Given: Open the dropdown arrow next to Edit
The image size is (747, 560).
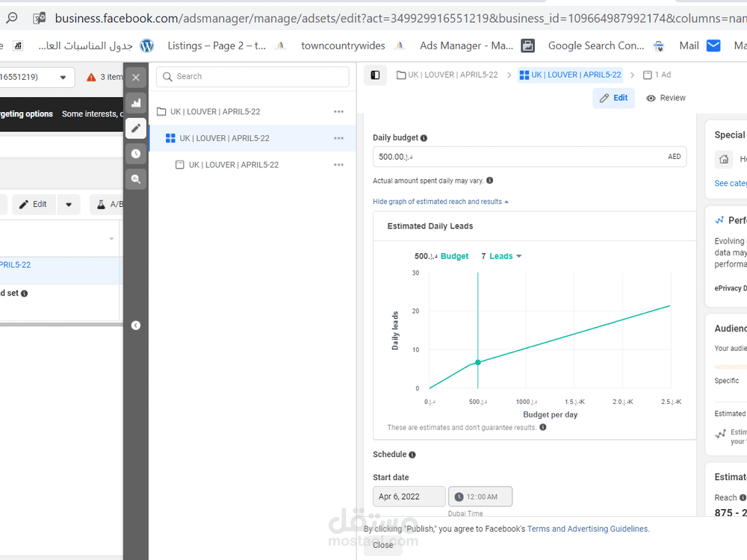Looking at the screenshot, I should pos(69,205).
